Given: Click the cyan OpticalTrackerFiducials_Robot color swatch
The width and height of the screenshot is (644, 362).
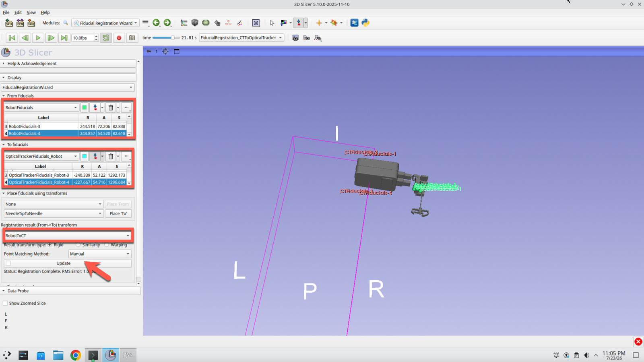Looking at the screenshot, I should point(84,156).
